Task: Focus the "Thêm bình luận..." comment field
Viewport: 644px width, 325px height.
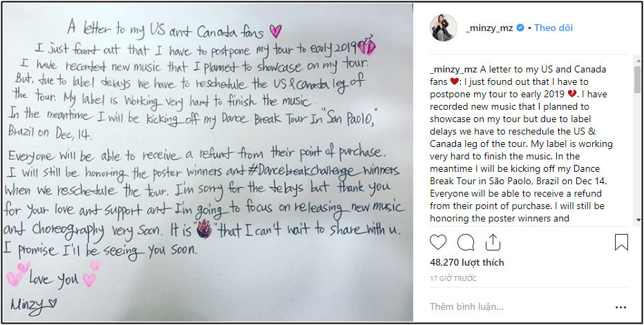Action: 511,306
